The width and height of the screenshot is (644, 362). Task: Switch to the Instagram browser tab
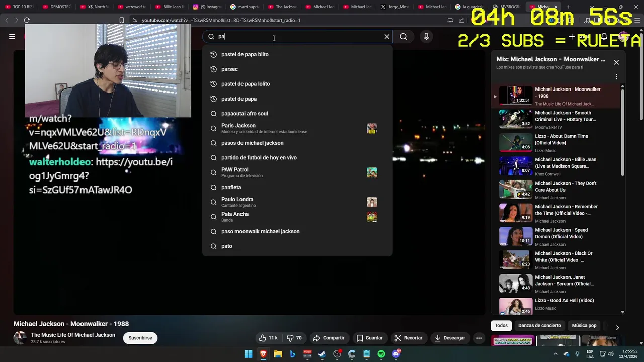tap(206, 7)
